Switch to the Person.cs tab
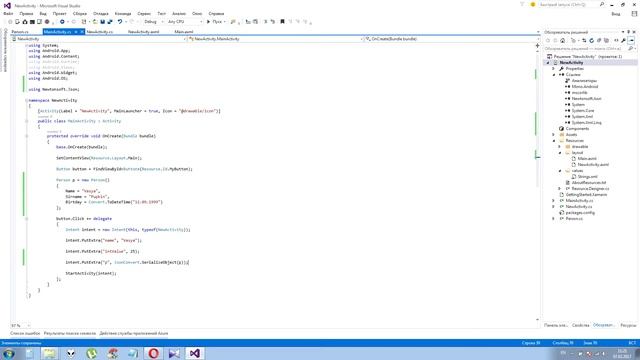 coord(20,32)
